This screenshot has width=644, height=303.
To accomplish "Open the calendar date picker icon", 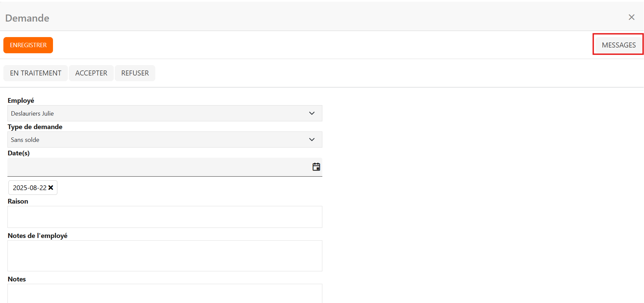I will point(316,167).
